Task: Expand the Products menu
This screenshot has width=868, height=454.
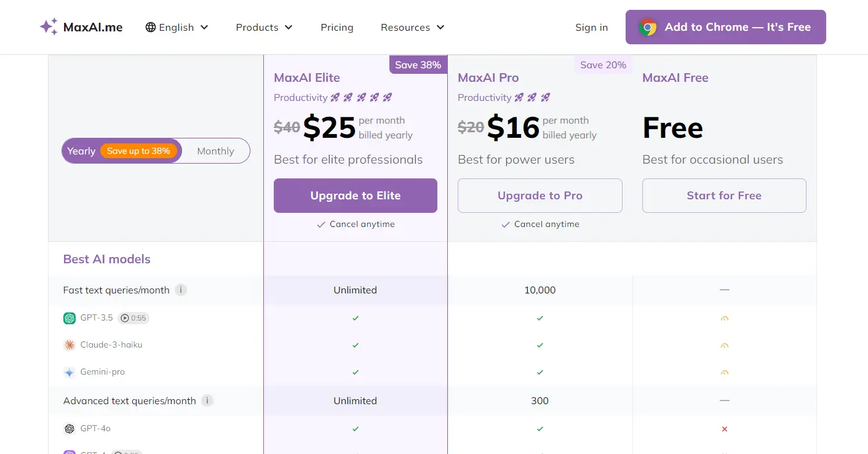Action: coord(265,27)
